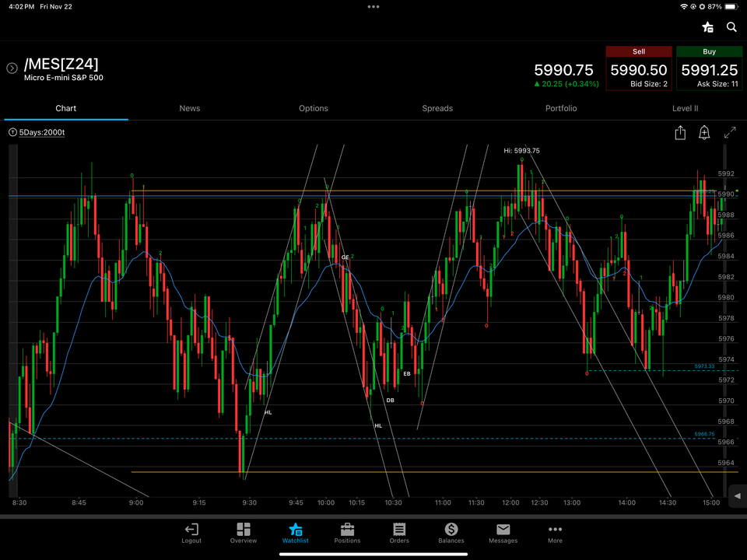Tap the 5992 price axis label
This screenshot has width=747, height=560.
[x=726, y=173]
